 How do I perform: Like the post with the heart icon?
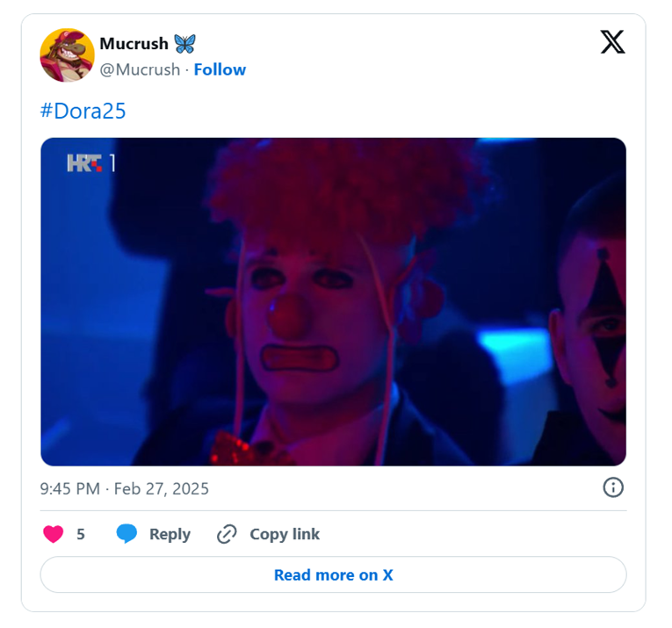tap(54, 534)
